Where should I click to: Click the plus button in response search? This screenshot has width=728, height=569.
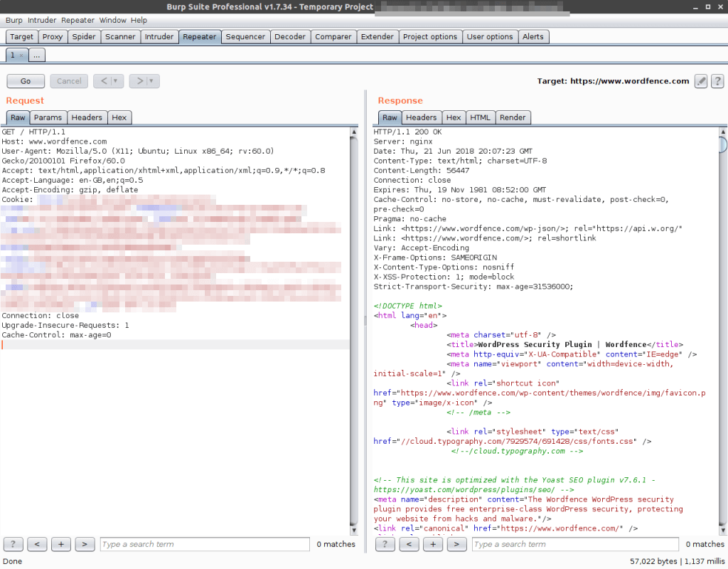click(433, 544)
